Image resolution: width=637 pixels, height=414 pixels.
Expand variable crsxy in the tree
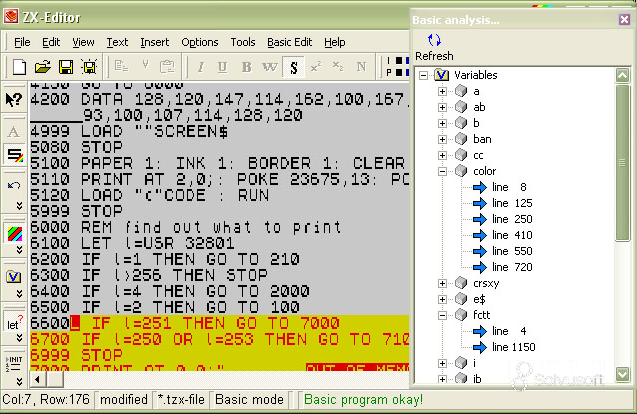click(442, 283)
